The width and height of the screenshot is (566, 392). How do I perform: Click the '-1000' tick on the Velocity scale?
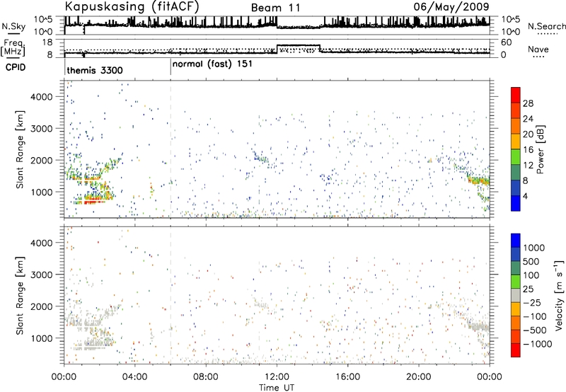point(538,344)
